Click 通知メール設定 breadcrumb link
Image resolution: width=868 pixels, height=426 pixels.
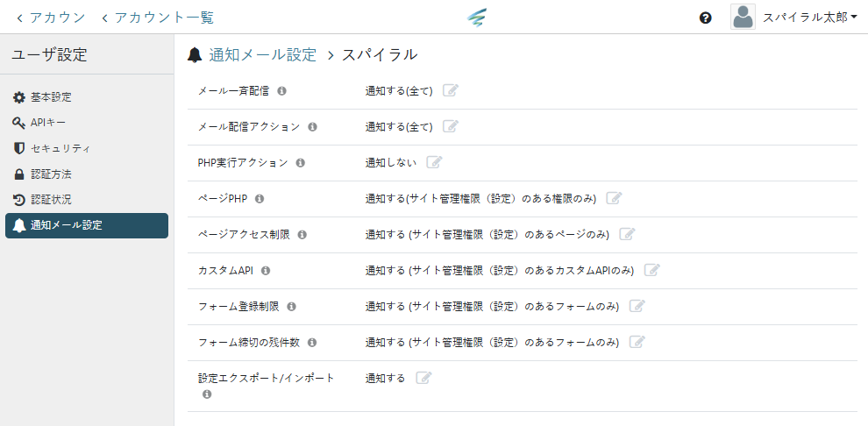click(x=262, y=54)
